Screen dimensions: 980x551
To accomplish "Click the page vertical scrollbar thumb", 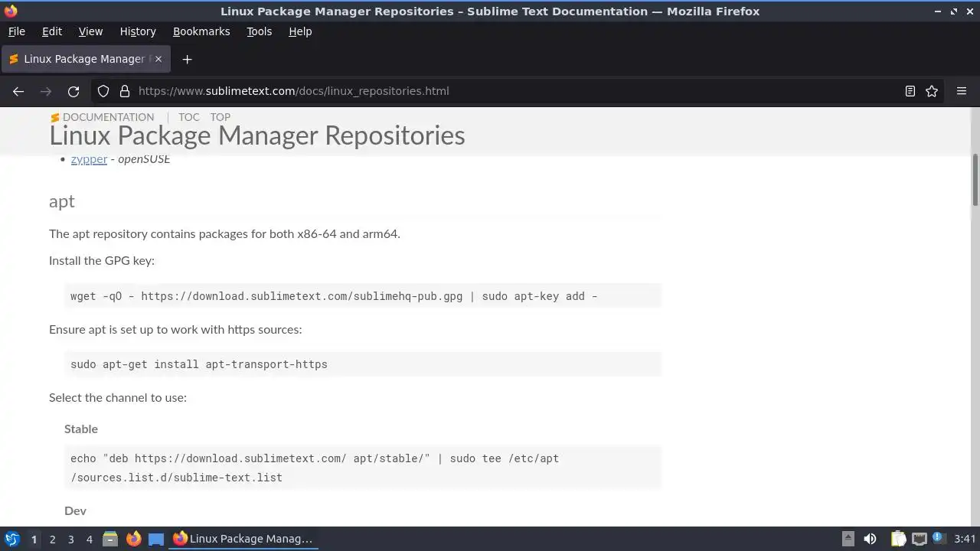I will (x=975, y=180).
